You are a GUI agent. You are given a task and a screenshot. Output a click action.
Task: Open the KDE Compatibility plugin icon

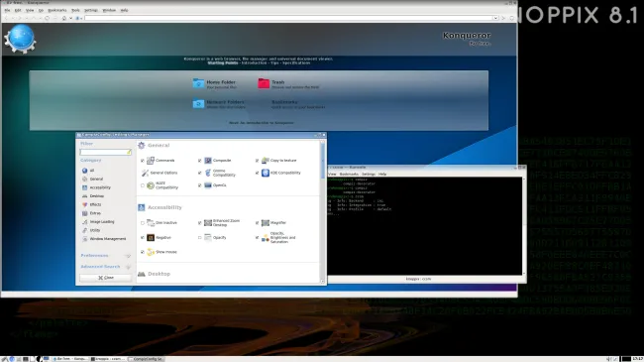pyautogui.click(x=266, y=173)
